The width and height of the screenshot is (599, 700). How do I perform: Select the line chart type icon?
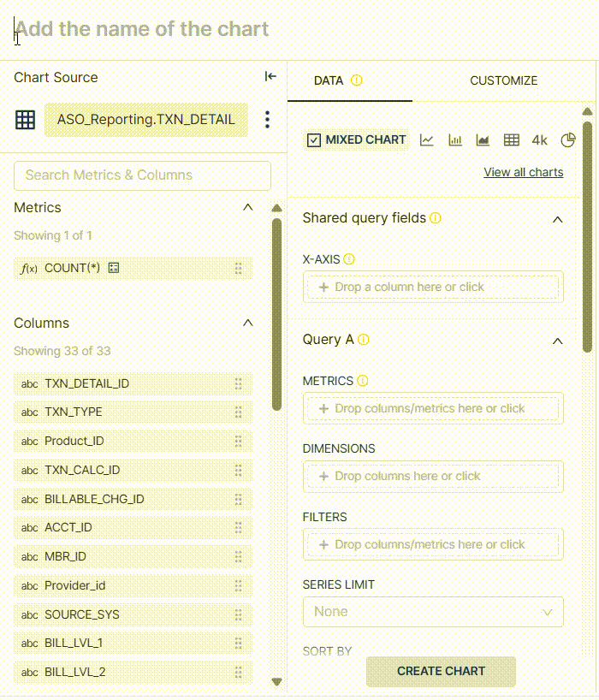pyautogui.click(x=427, y=140)
